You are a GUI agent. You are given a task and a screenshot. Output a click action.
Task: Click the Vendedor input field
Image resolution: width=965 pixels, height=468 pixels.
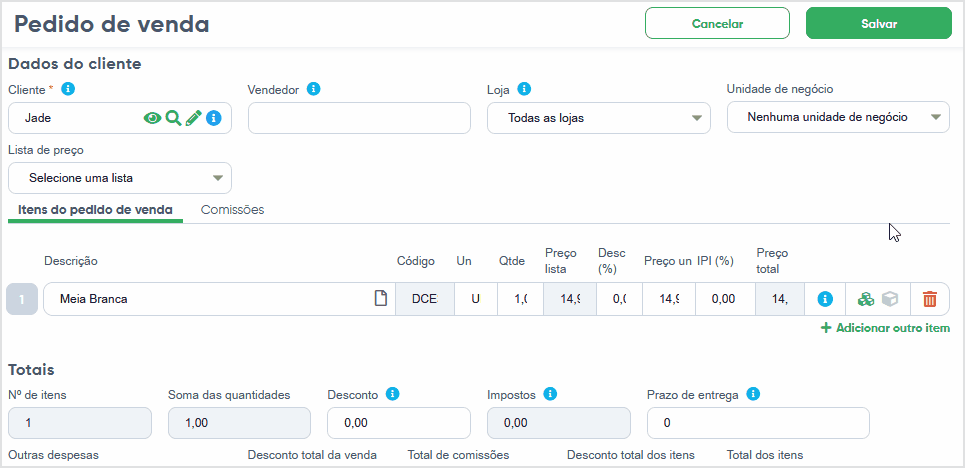pyautogui.click(x=359, y=118)
